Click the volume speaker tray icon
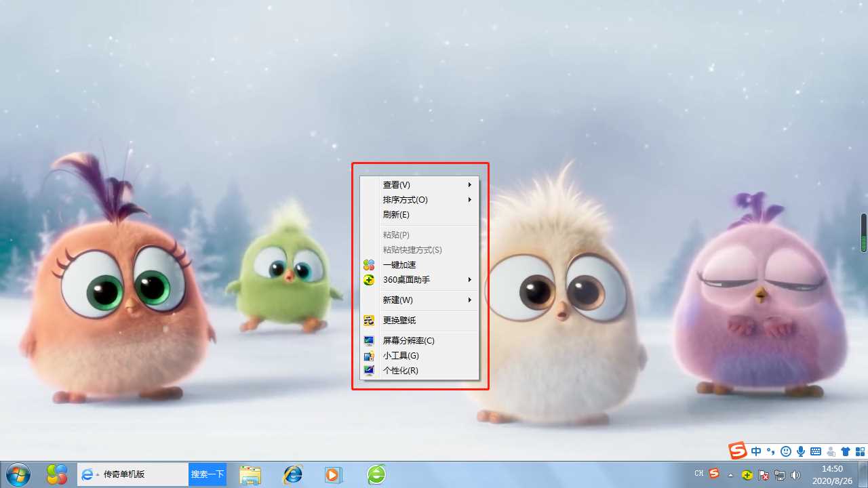The width and height of the screenshot is (868, 488). (796, 475)
